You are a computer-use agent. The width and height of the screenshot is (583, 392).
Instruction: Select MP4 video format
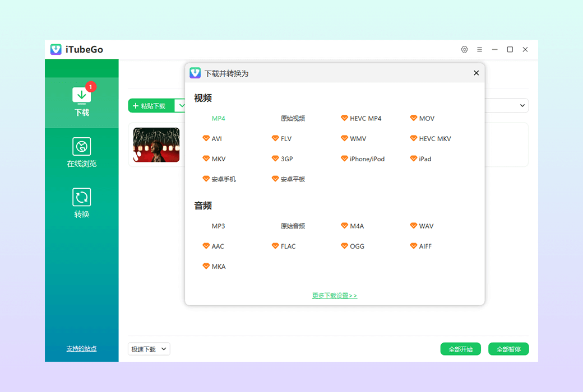(x=218, y=118)
